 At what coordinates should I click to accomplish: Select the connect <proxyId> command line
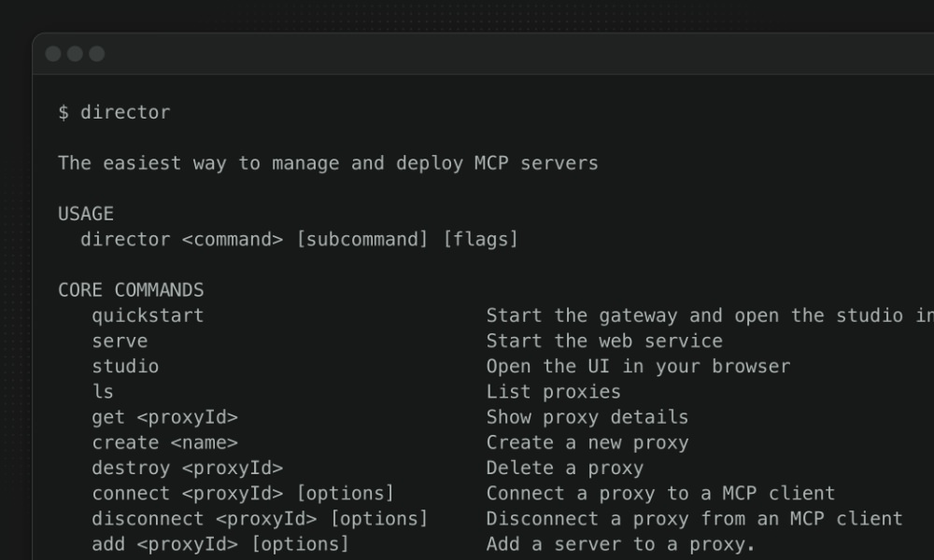(x=242, y=493)
